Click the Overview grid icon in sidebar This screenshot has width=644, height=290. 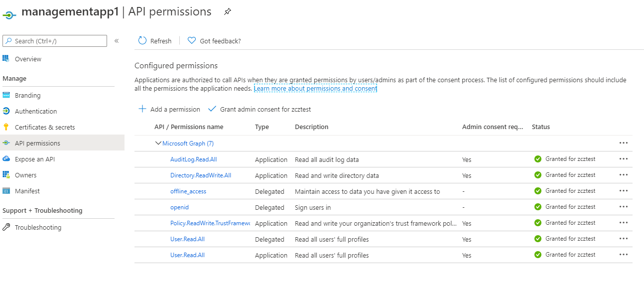tap(6, 59)
